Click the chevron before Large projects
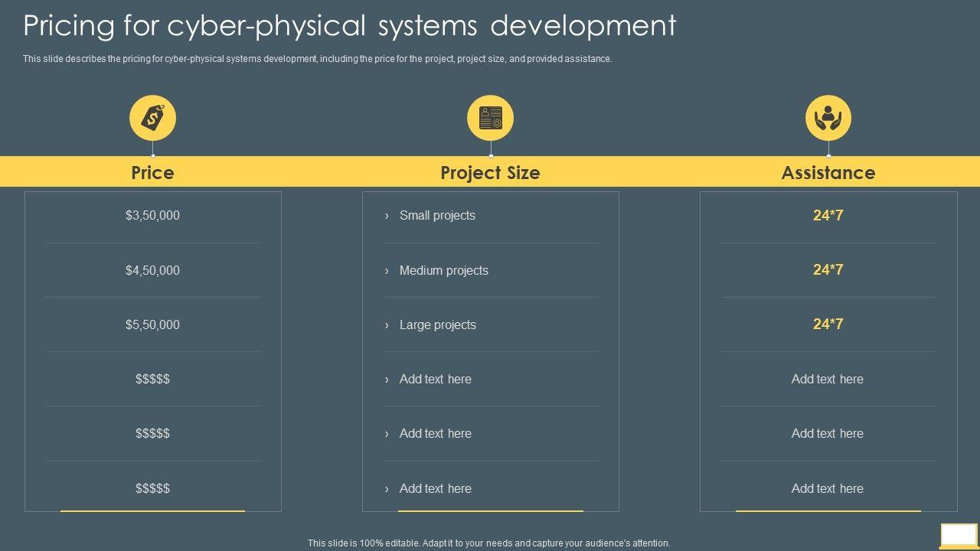The height and width of the screenshot is (551, 980). [387, 325]
